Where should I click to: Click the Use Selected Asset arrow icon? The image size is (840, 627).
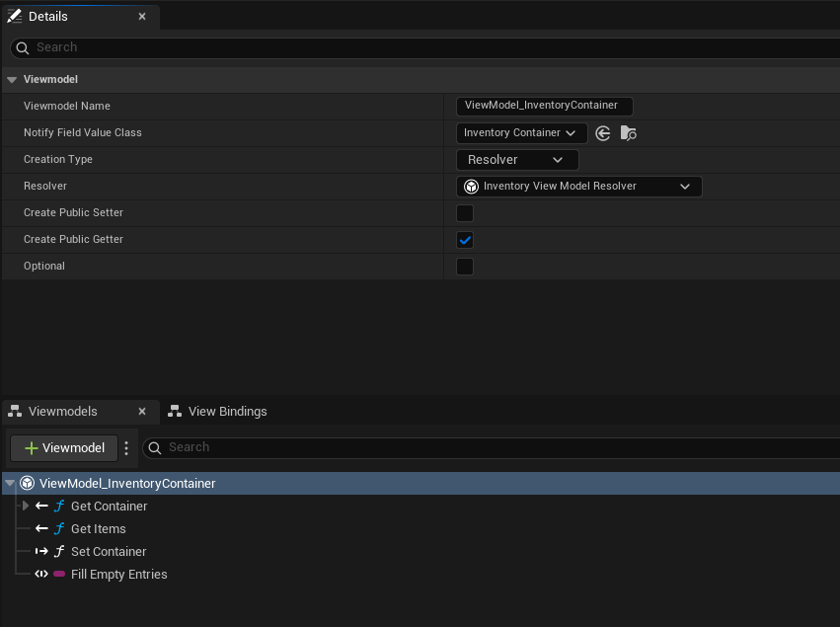tap(603, 132)
